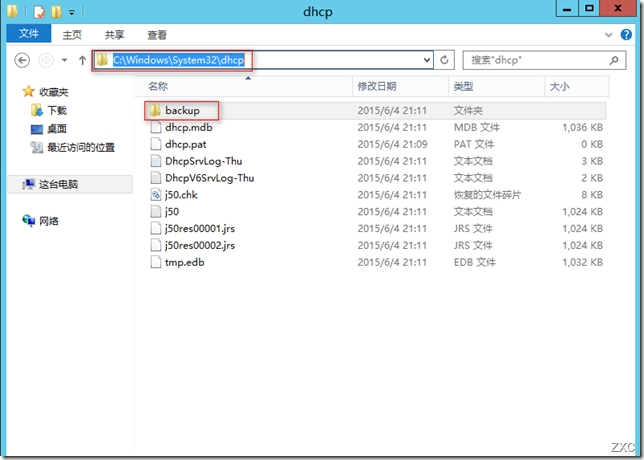This screenshot has height=460, width=644.
Task: Switch to the 查看 tab
Action: point(157,35)
